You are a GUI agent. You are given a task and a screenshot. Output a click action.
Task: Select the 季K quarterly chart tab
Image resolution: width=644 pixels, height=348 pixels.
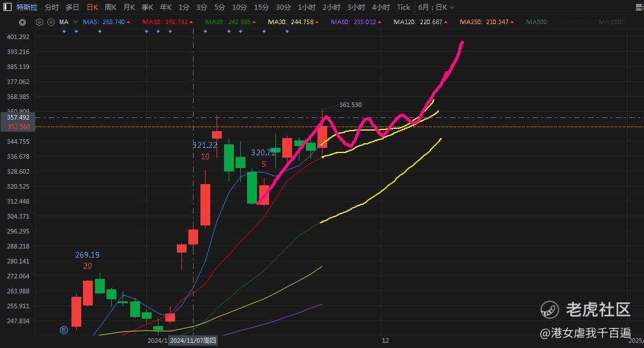[x=147, y=7]
